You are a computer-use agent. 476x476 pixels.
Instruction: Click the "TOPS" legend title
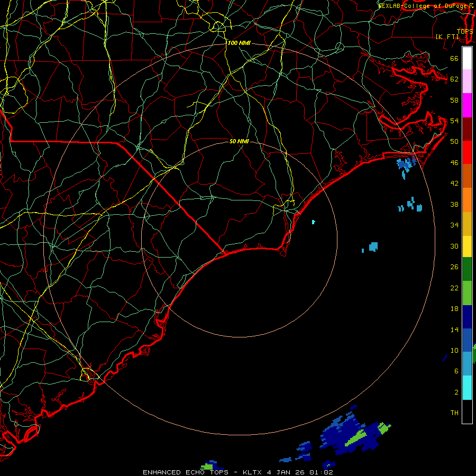[465, 32]
